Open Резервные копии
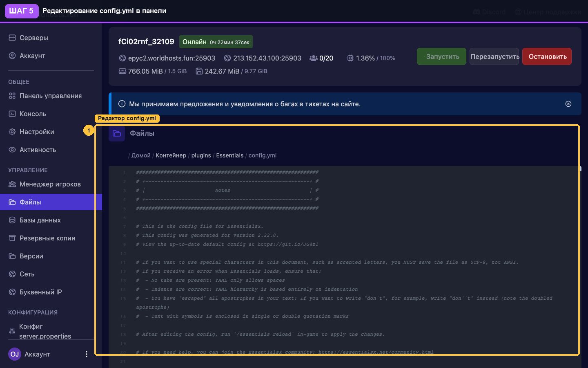The width and height of the screenshot is (588, 368). tap(47, 238)
